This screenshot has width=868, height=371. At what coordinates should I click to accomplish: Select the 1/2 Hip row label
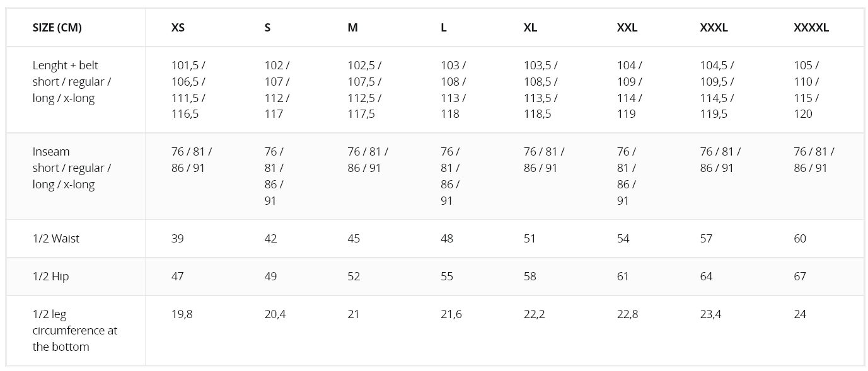pyautogui.click(x=51, y=277)
